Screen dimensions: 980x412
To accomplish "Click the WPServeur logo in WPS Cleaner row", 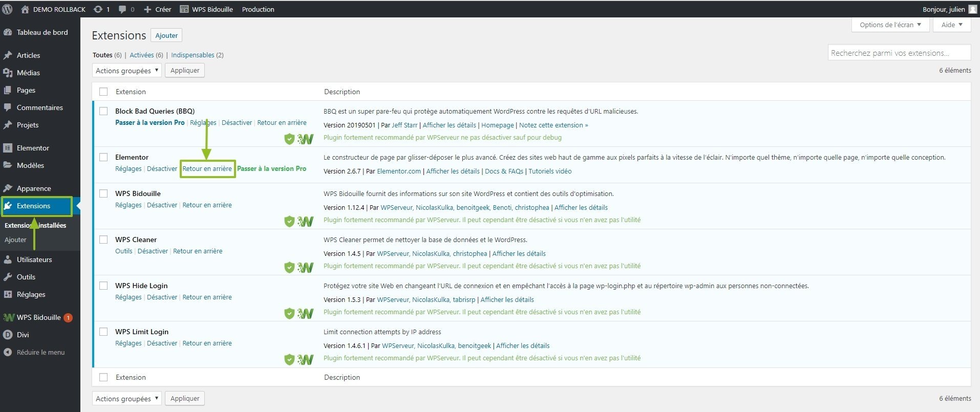I will pos(306,267).
